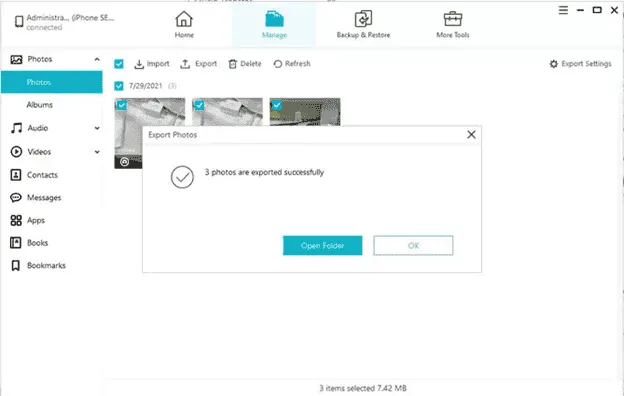Open the hamburger menu icon
Image resolution: width=624 pixels, height=396 pixels.
(x=563, y=10)
